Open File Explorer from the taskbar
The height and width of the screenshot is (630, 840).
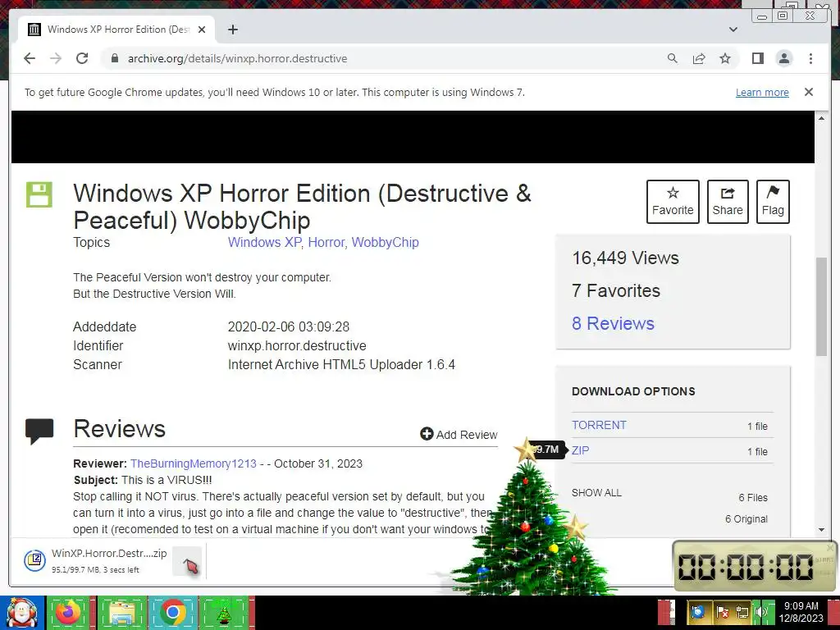(121, 613)
